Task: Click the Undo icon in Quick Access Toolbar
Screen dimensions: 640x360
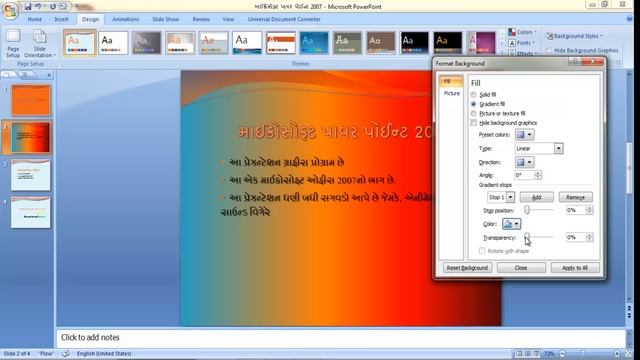Action: point(38,7)
